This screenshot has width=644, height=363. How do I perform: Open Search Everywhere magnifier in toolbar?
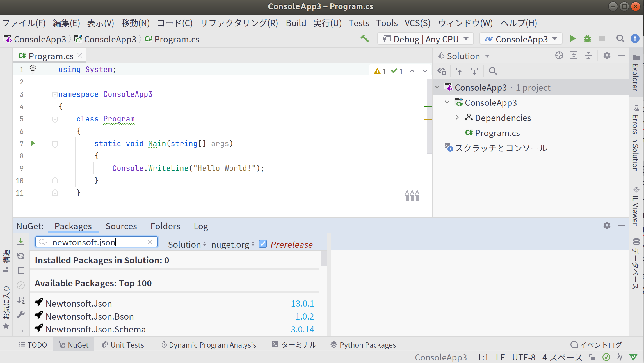click(x=620, y=39)
